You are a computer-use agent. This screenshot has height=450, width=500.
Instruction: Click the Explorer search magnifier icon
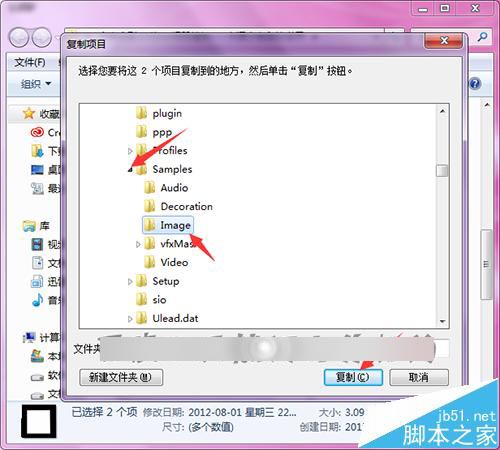coord(482,36)
